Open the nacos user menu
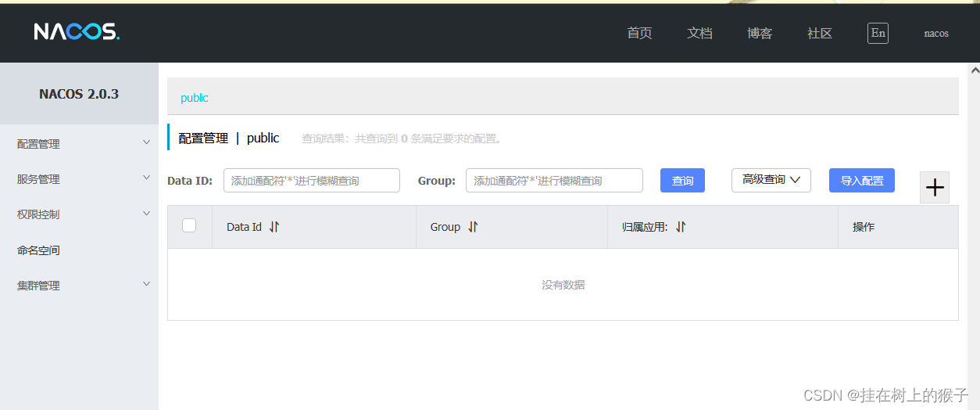Viewport: 980px width, 410px height. click(x=936, y=34)
